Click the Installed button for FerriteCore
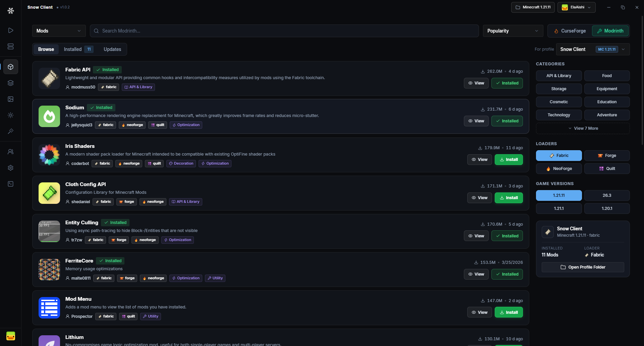This screenshot has height=346, width=644. [507, 274]
